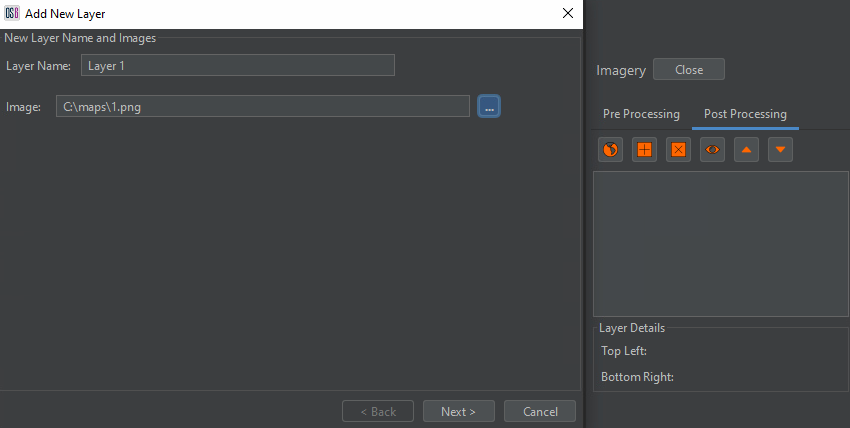Viewport: 850px width, 428px height.
Task: Click the Layer Name input field
Action: click(238, 65)
